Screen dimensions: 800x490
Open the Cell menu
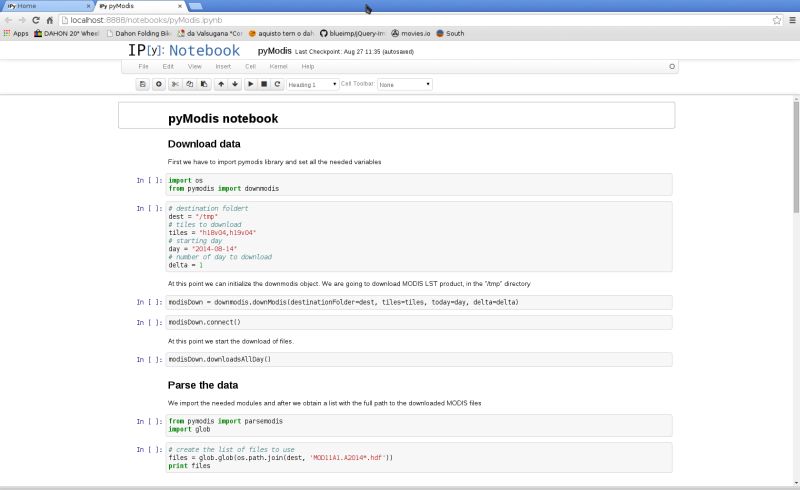[x=250, y=66]
